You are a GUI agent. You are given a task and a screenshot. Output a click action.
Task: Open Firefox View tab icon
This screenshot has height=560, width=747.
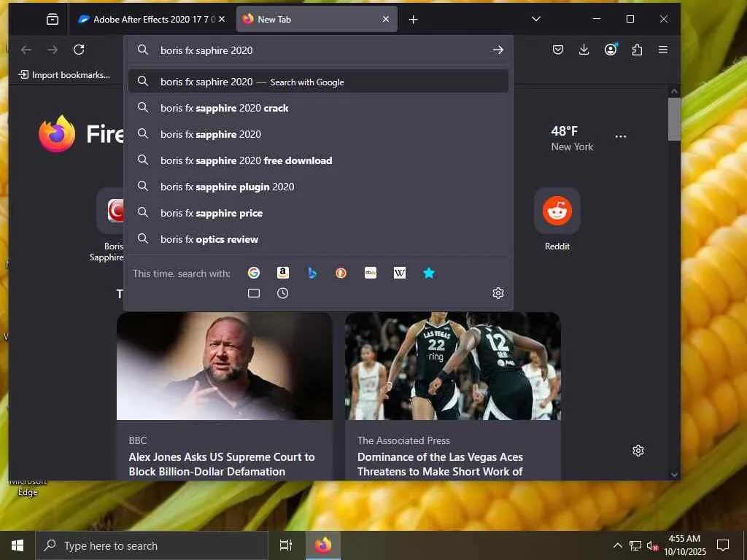tap(53, 19)
